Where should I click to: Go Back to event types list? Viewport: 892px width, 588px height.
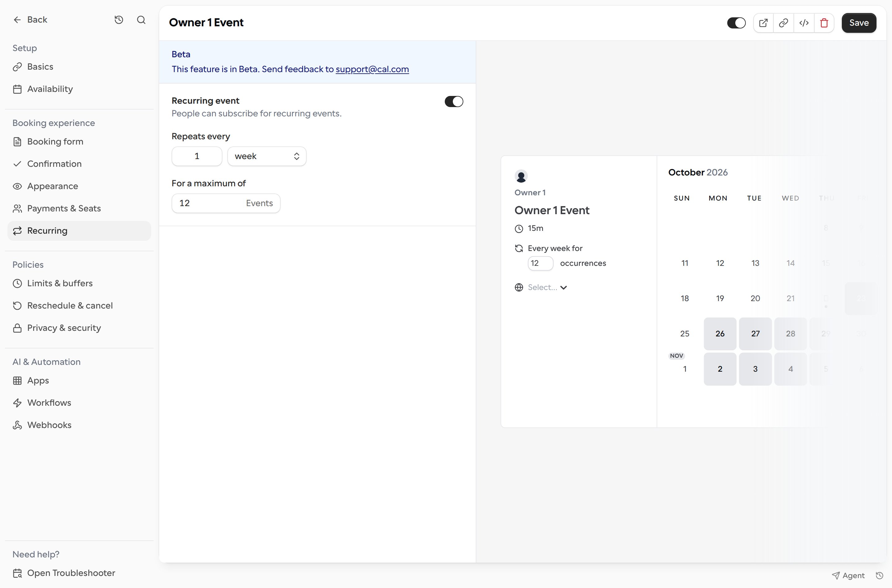pyautogui.click(x=30, y=20)
